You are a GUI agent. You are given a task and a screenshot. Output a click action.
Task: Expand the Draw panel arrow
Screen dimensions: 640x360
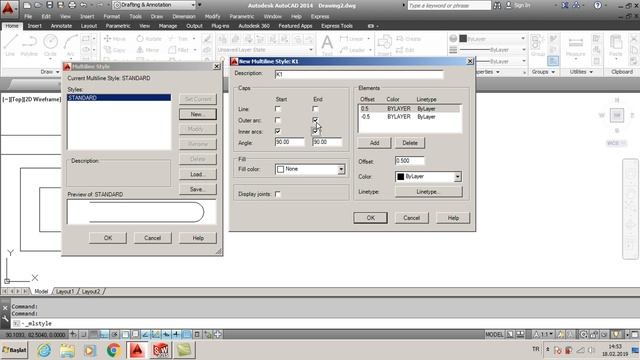click(57, 72)
